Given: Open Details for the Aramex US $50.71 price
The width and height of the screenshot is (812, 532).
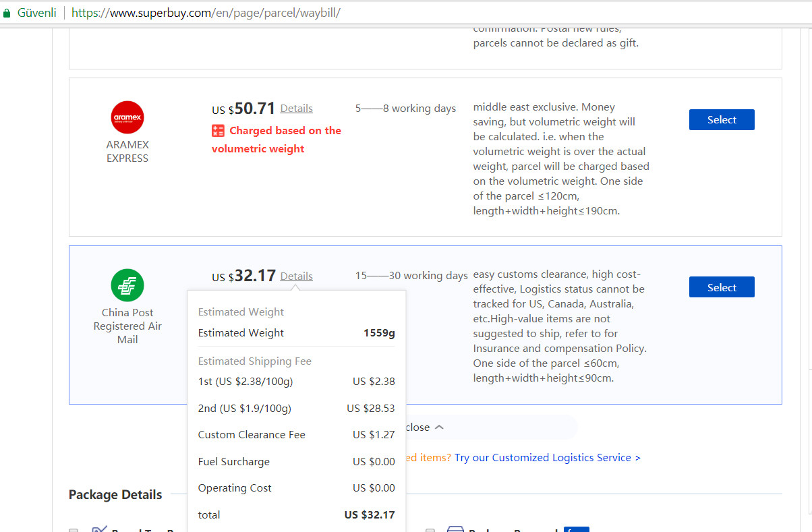Looking at the screenshot, I should [x=297, y=108].
